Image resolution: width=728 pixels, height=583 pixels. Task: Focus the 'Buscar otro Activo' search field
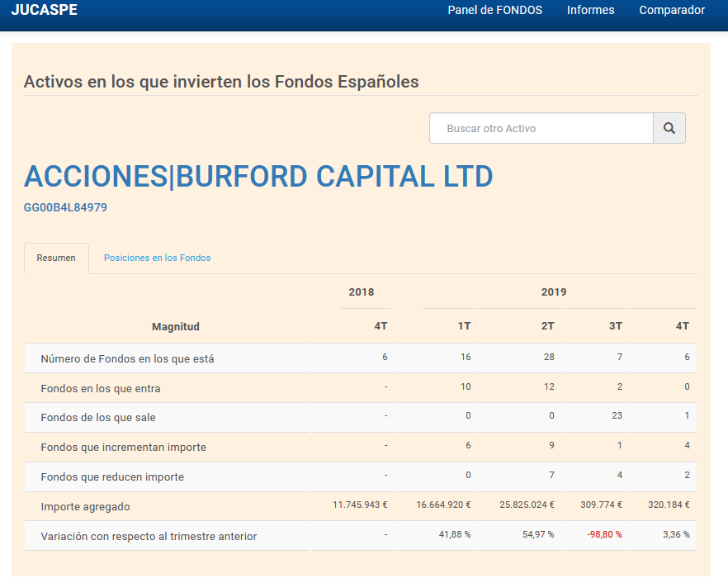[x=541, y=128]
